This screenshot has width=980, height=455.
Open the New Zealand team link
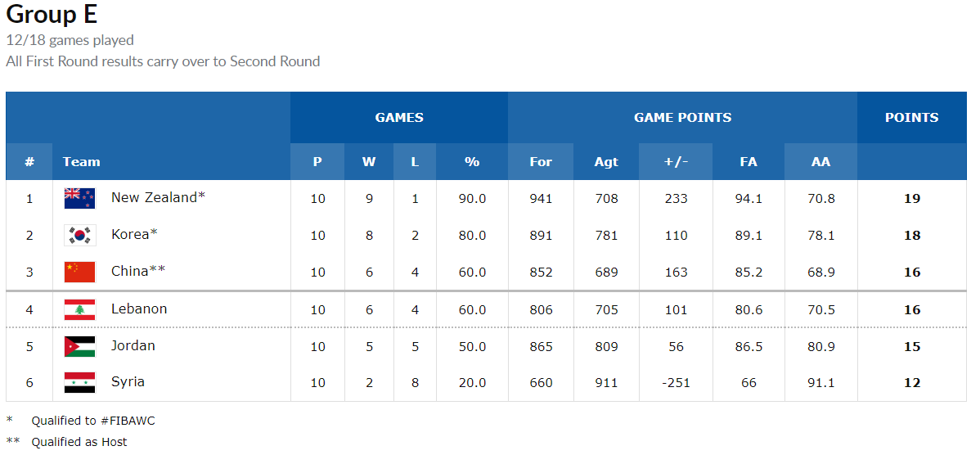click(x=155, y=197)
